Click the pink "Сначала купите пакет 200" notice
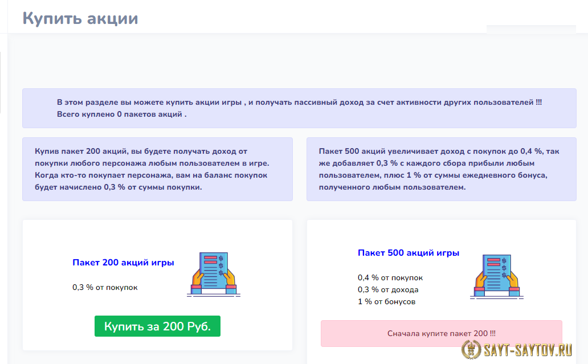This screenshot has width=588, height=364. click(x=441, y=333)
